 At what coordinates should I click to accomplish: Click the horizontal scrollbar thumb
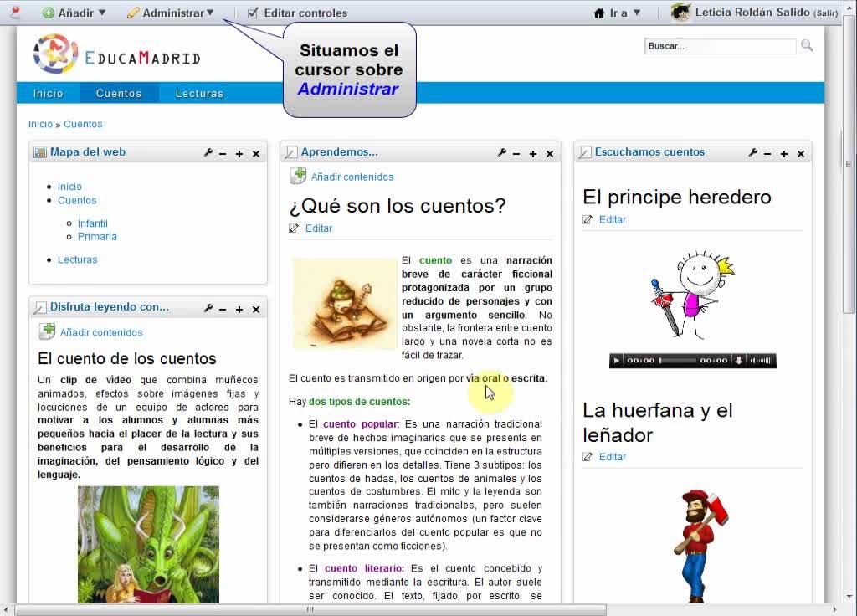(x=310, y=609)
